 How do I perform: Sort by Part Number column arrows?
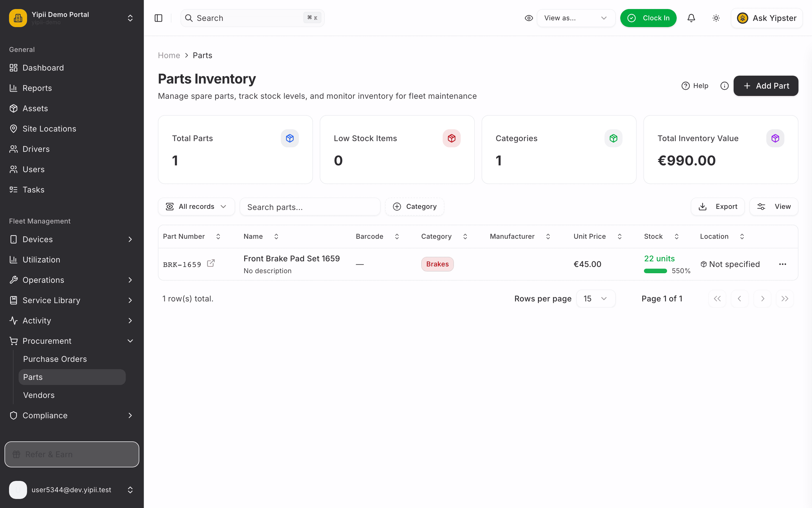click(218, 237)
